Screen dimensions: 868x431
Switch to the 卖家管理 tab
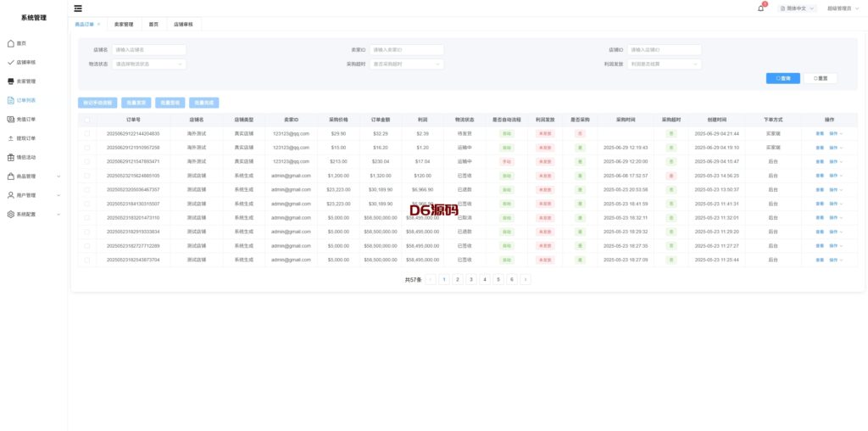(x=124, y=25)
